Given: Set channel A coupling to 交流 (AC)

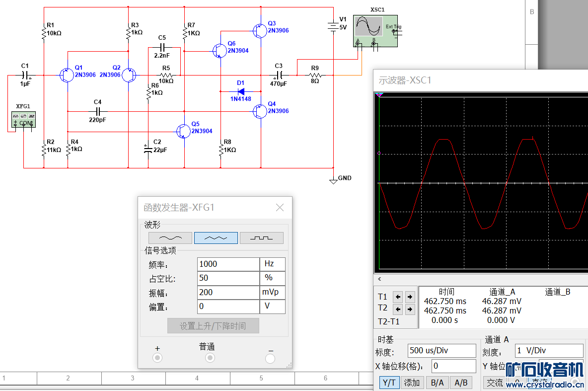Looking at the screenshot, I should (494, 383).
